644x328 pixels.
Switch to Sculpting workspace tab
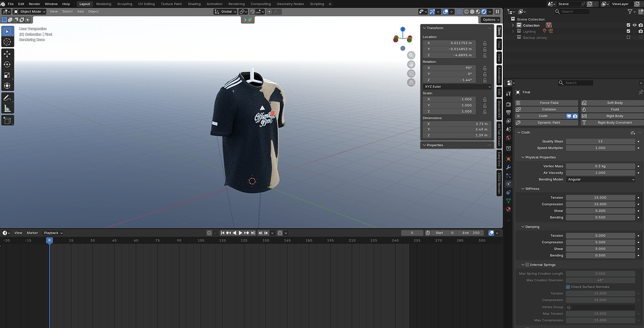pyautogui.click(x=125, y=4)
